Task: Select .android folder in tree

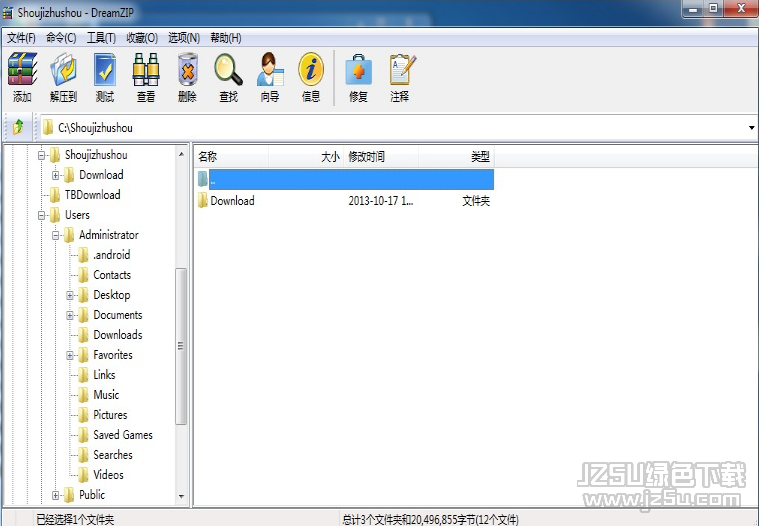Action: point(112,255)
